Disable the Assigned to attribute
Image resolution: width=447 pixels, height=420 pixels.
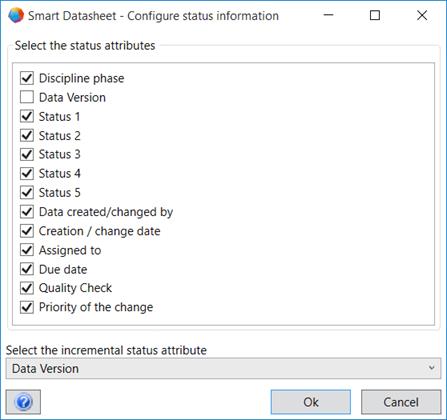pyautogui.click(x=27, y=250)
